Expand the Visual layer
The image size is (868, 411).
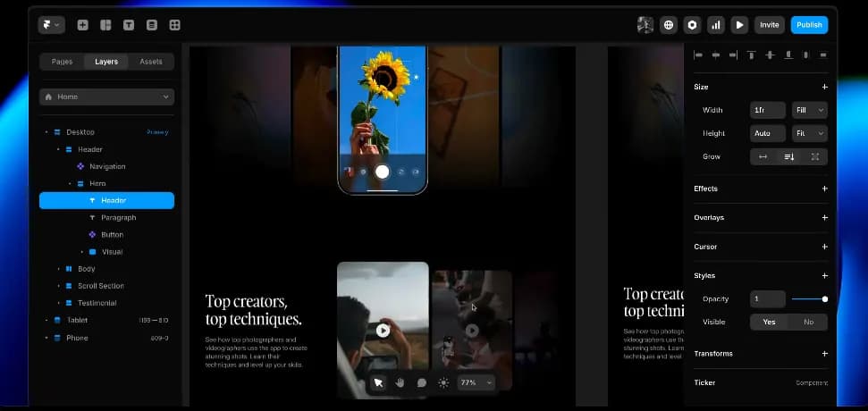[81, 252]
